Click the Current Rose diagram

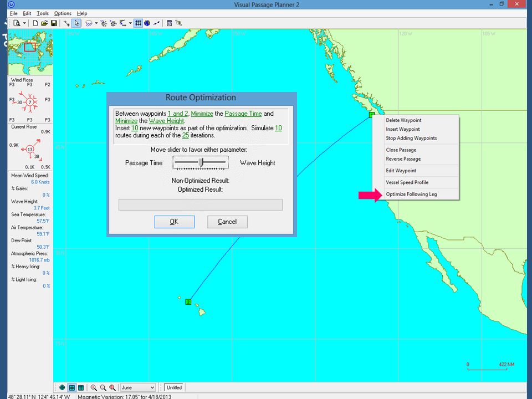[x=30, y=149]
